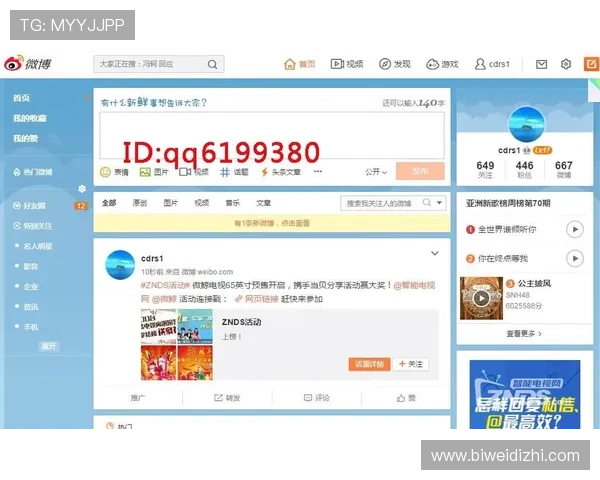This screenshot has height=480, width=600.
Task: Play song 全世界谁倾听你
Action: tap(574, 229)
